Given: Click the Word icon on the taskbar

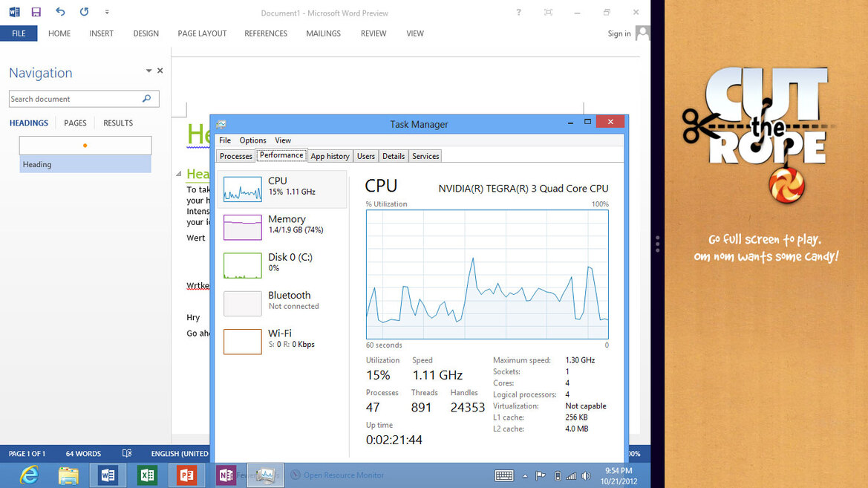Looking at the screenshot, I should [108, 475].
